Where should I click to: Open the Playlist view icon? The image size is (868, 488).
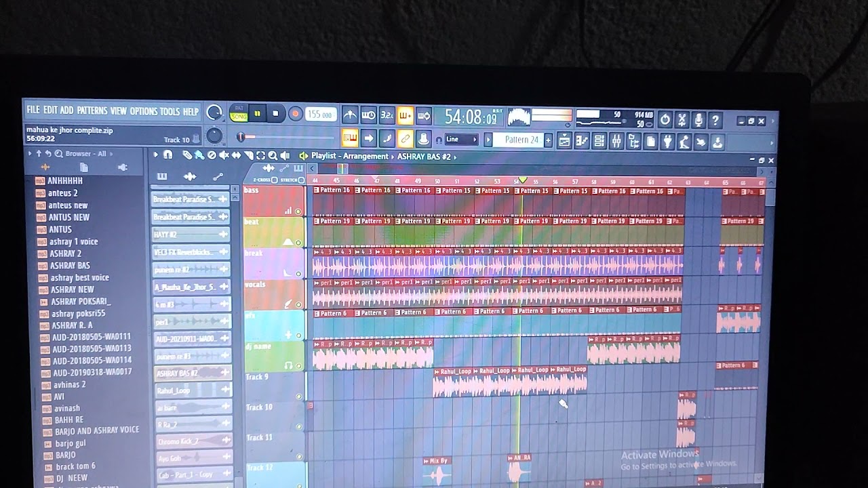pyautogui.click(x=564, y=141)
